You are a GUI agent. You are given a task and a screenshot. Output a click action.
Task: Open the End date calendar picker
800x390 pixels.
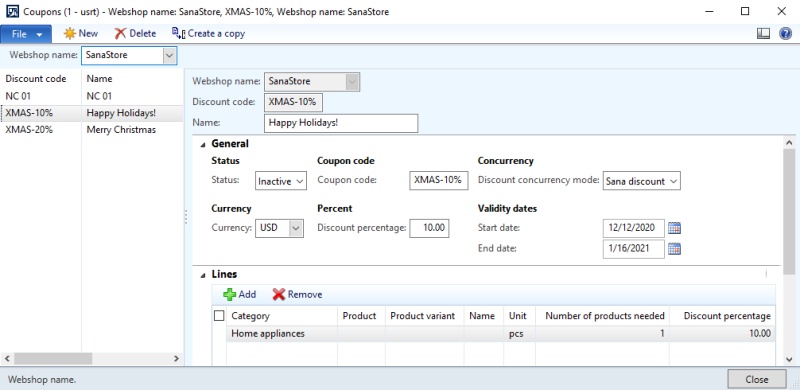pyautogui.click(x=674, y=249)
